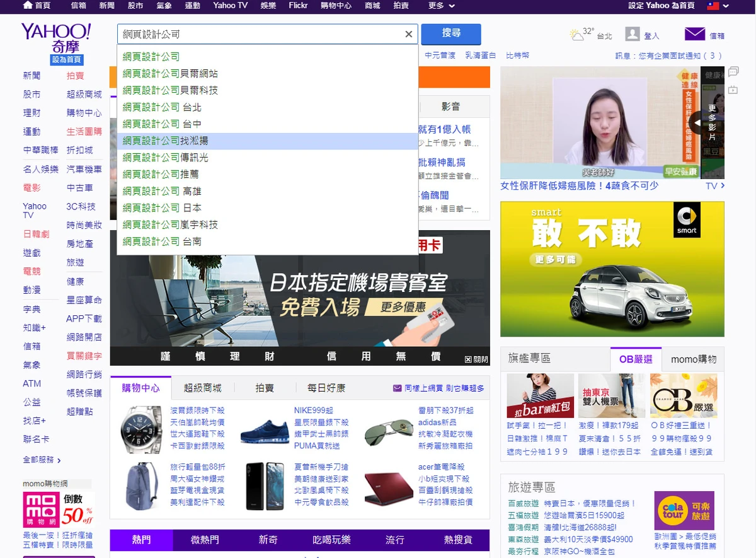756x558 pixels.
Task: Open 日韓劇 in left sidebar
Action: (x=36, y=234)
